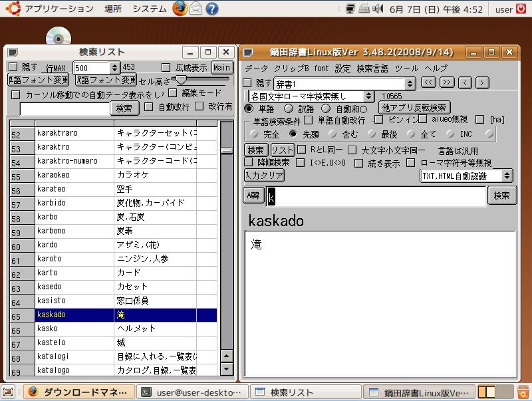Viewport: 532px width, 401px height.
Task: Click the list scroll down arrow
Action: tap(227, 368)
